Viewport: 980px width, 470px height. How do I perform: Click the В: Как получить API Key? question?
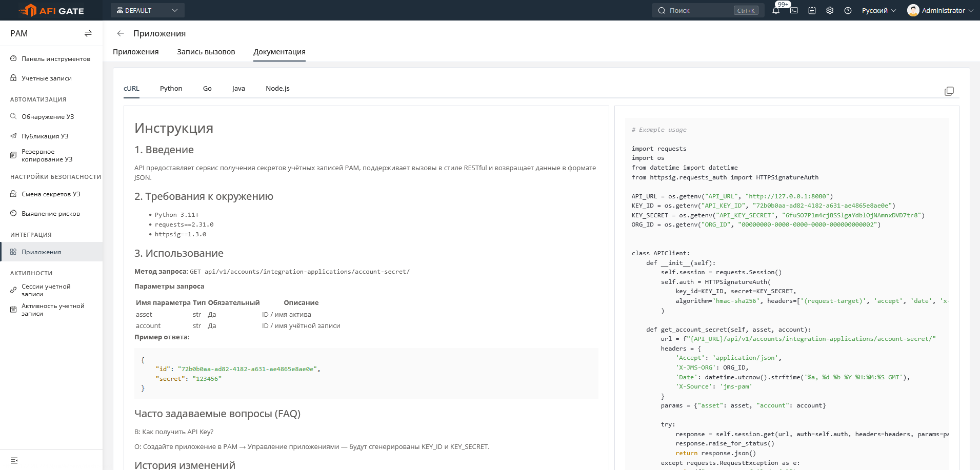point(174,432)
